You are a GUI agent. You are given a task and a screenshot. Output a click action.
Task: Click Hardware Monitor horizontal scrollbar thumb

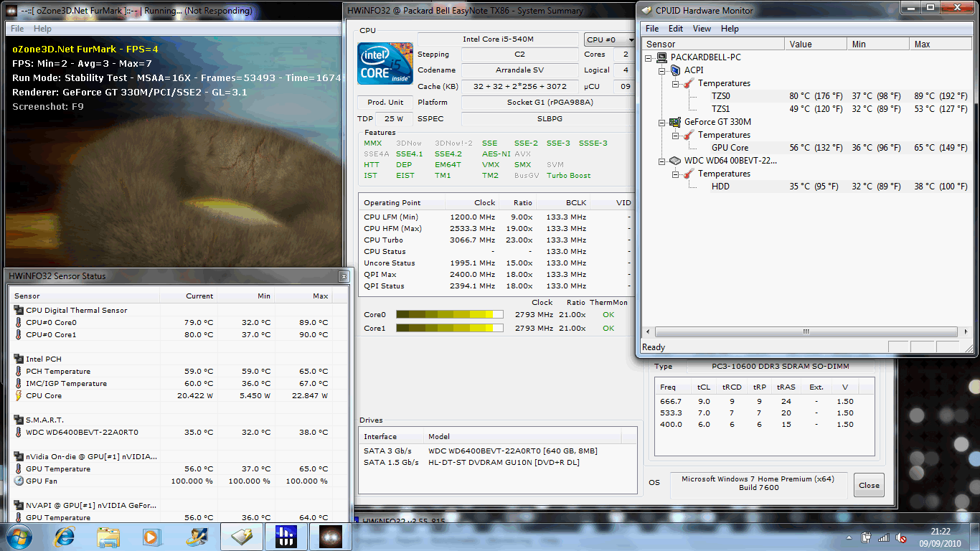tap(806, 332)
